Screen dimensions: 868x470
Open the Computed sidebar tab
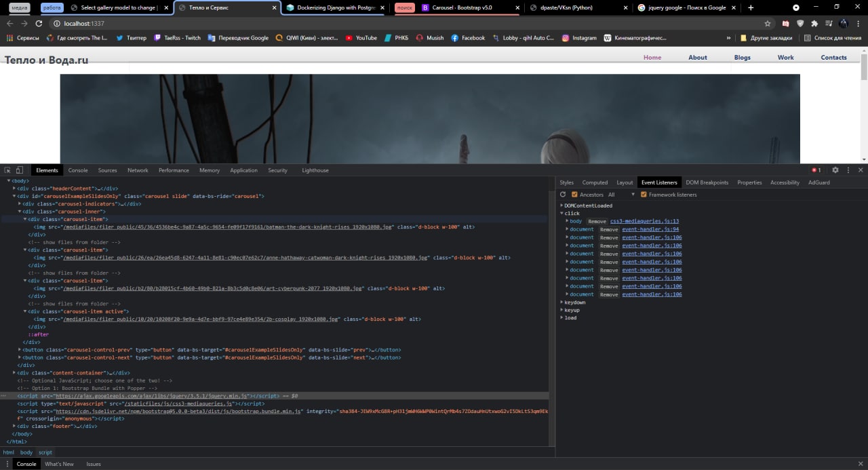tap(595, 182)
